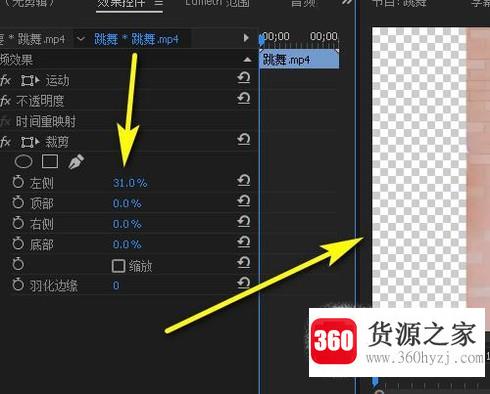Viewport: 490px width, 394px height.
Task: Toggle animation stopwatch for 底部
Action: [x=18, y=244]
